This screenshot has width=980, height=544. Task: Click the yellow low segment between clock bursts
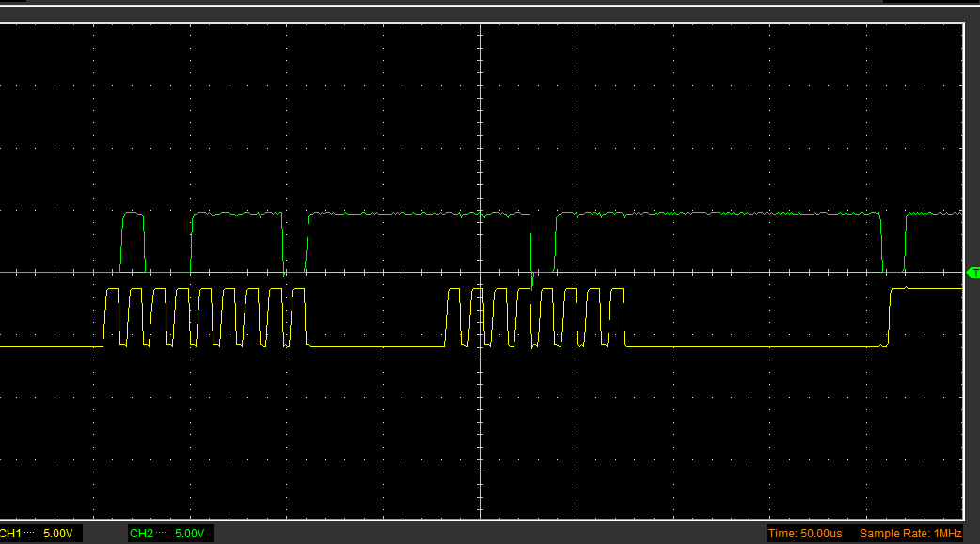point(376,346)
